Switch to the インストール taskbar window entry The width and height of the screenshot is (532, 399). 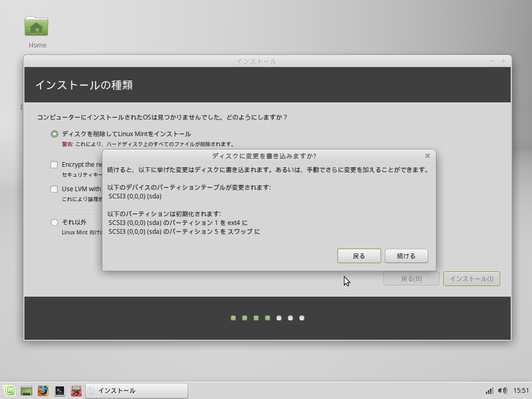coord(137,391)
